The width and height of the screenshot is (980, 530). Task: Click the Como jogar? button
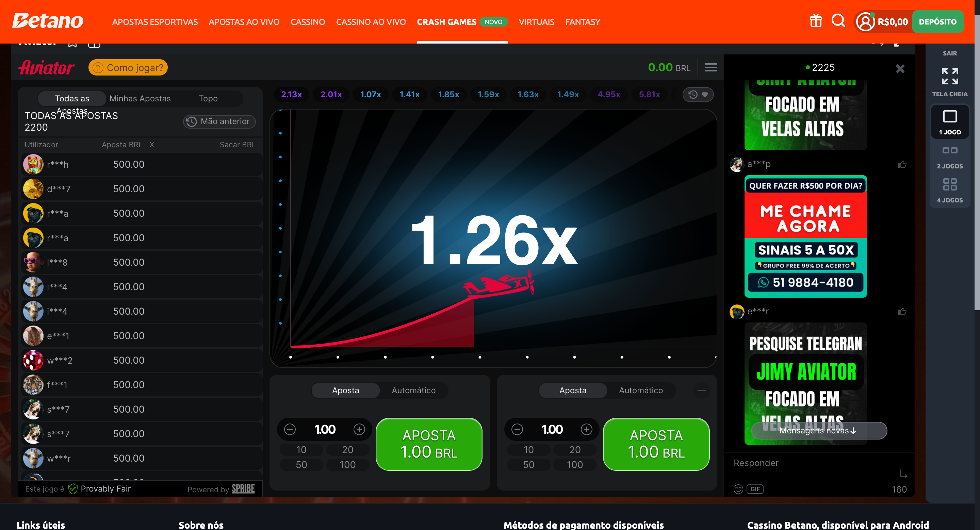pos(128,67)
